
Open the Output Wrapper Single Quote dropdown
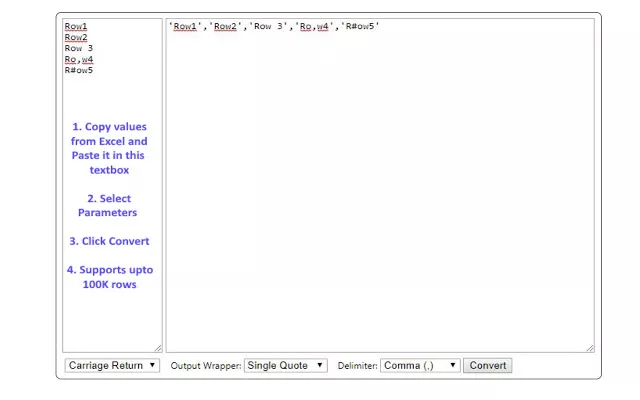(x=285, y=365)
